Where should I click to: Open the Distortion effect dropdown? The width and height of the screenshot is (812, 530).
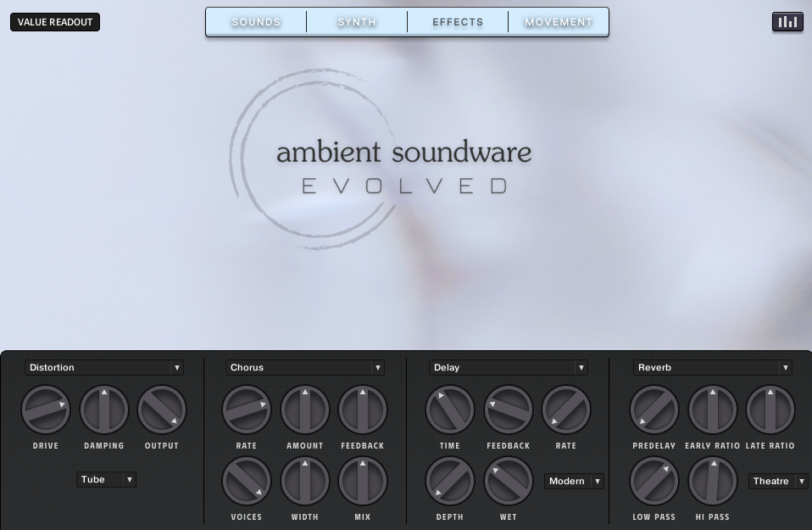[104, 367]
